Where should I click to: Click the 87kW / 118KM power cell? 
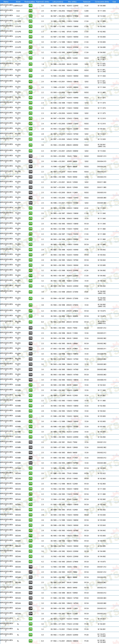click(x=72, y=479)
